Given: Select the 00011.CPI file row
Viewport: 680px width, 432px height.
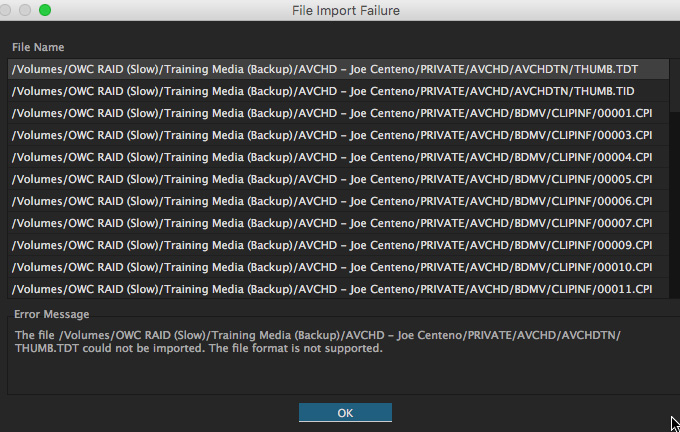Looking at the screenshot, I should point(338,289).
